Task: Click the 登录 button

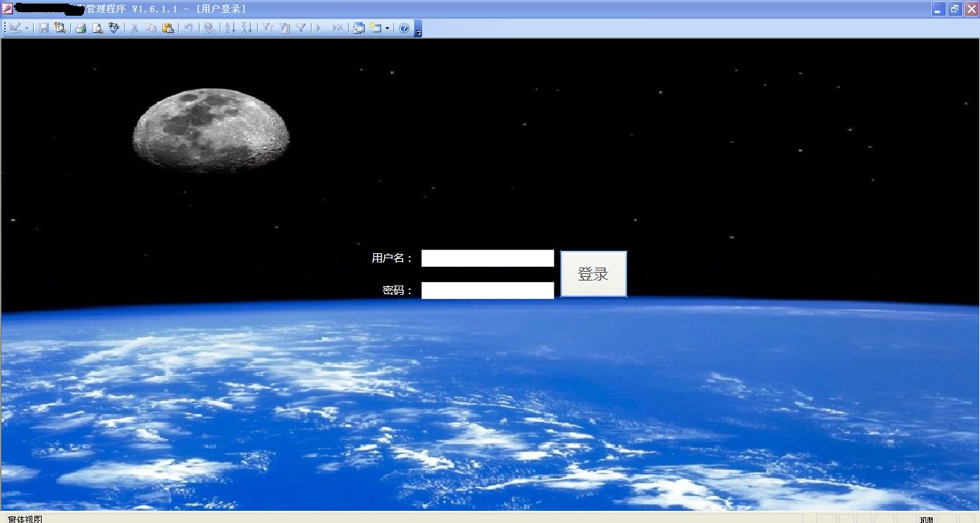Action: click(593, 274)
